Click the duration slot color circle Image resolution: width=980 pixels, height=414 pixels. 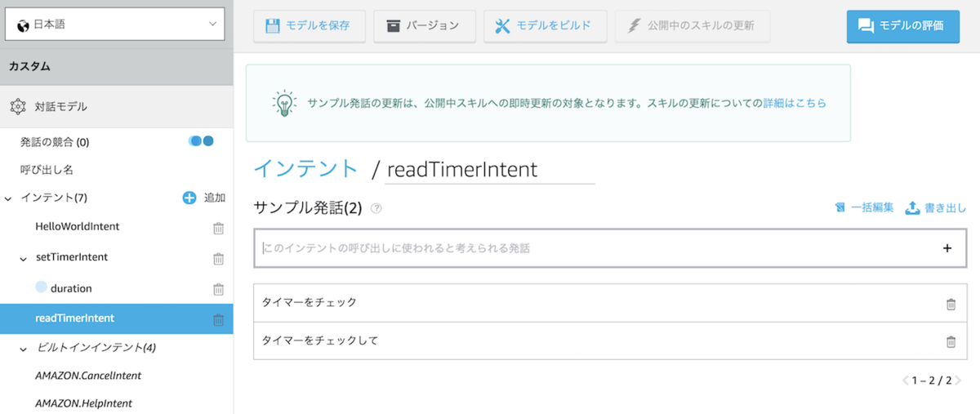click(41, 287)
